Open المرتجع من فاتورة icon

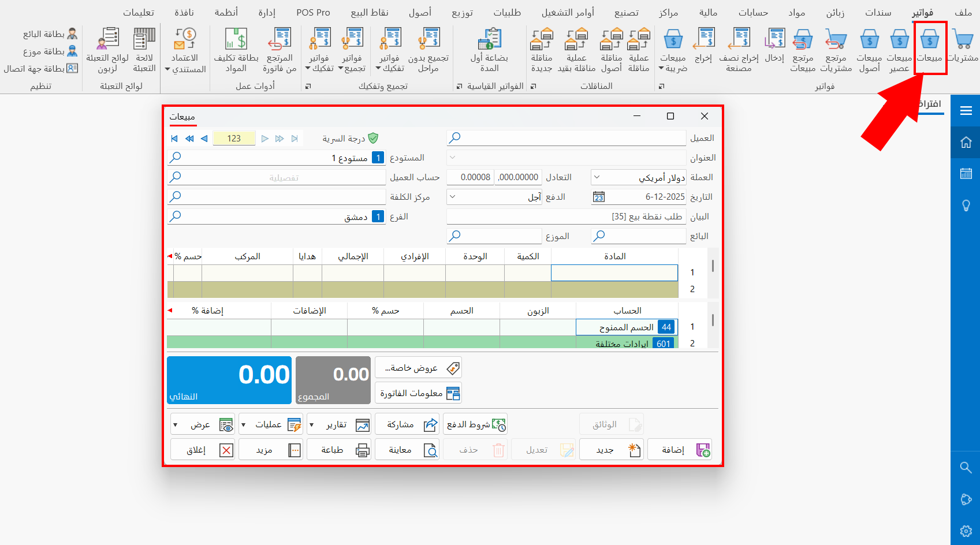[280, 51]
